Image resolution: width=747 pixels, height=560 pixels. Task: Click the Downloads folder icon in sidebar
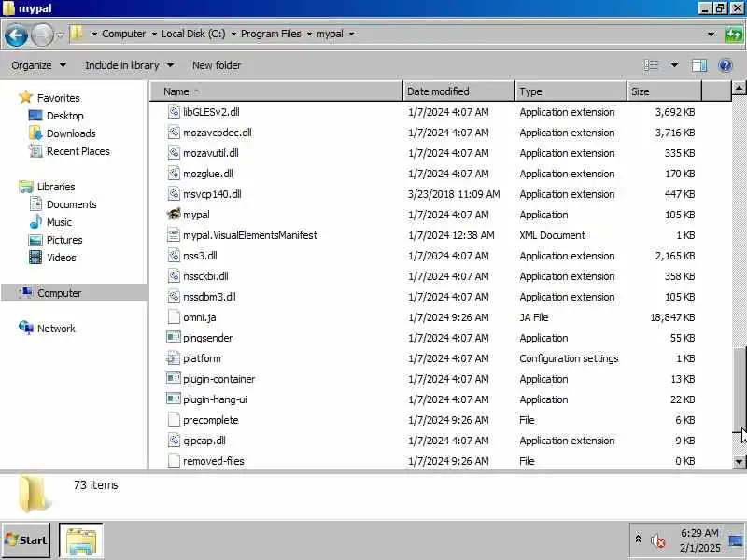[35, 133]
